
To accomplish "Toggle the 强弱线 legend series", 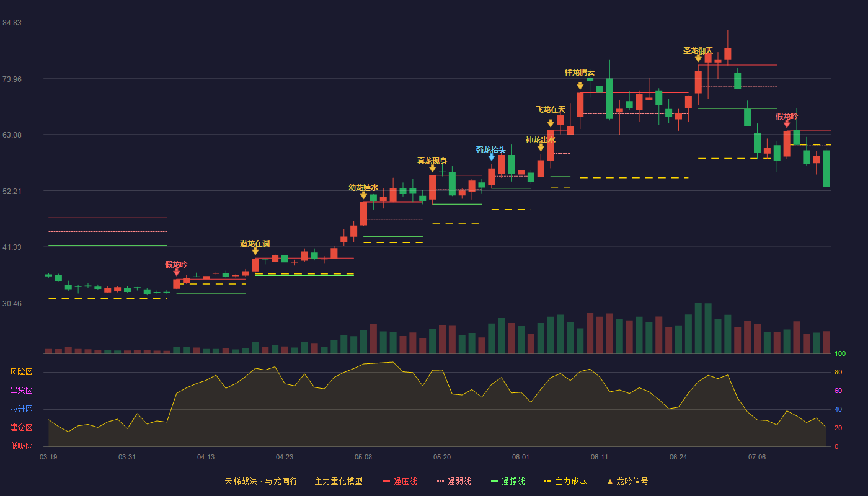I will pos(454,481).
